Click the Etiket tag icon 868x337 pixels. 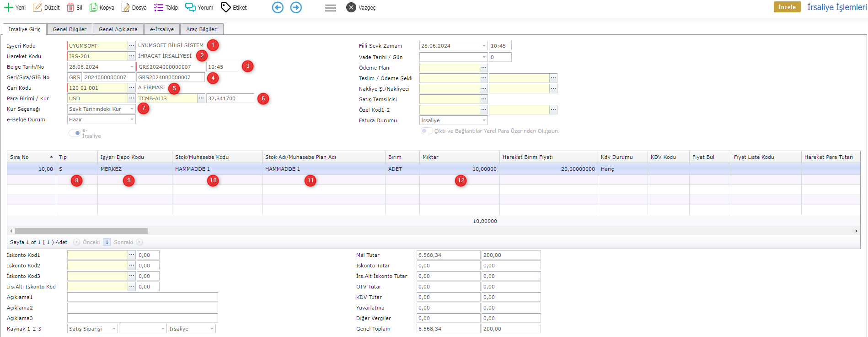point(225,7)
